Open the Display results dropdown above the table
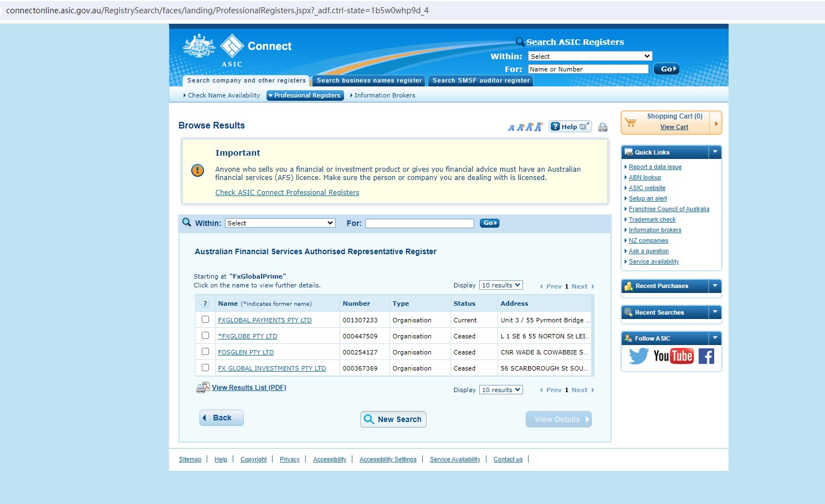This screenshot has height=504, width=825. pyautogui.click(x=501, y=285)
